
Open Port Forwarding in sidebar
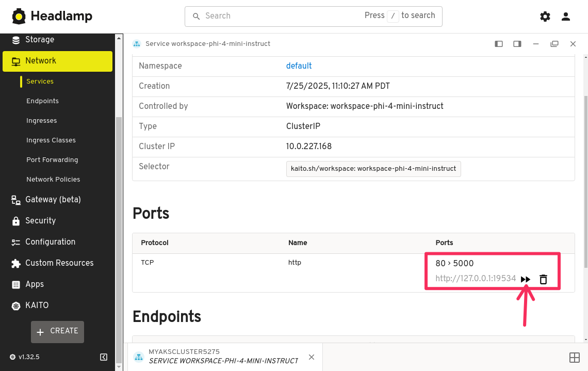[x=52, y=160]
